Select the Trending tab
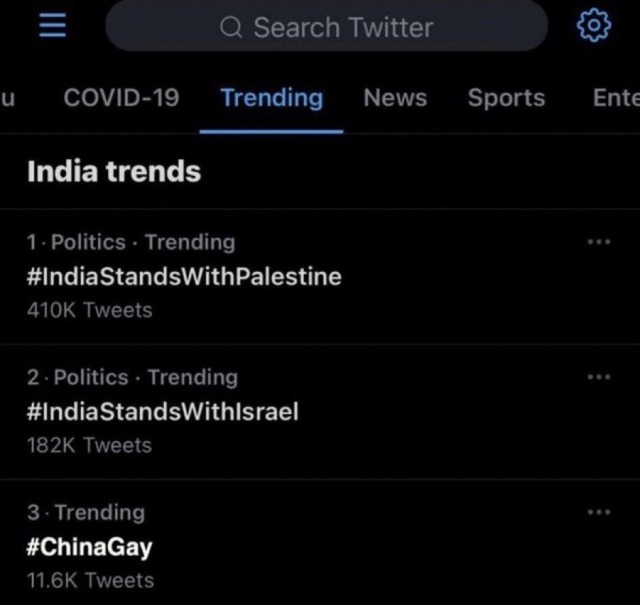This screenshot has height=605, width=640. click(x=271, y=98)
